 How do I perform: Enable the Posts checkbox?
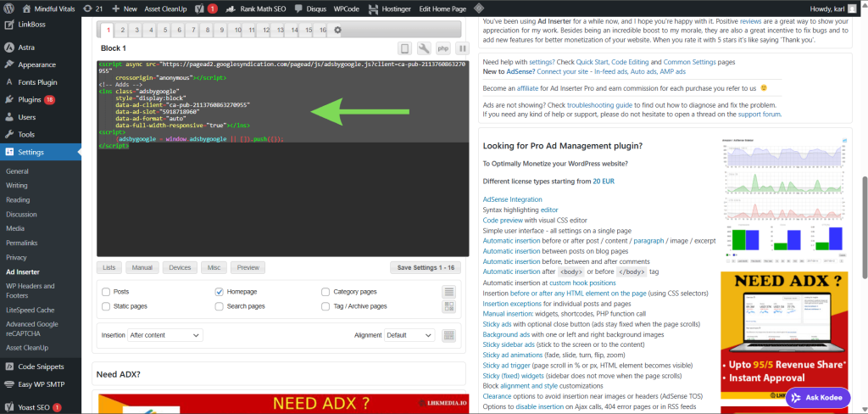pyautogui.click(x=106, y=292)
